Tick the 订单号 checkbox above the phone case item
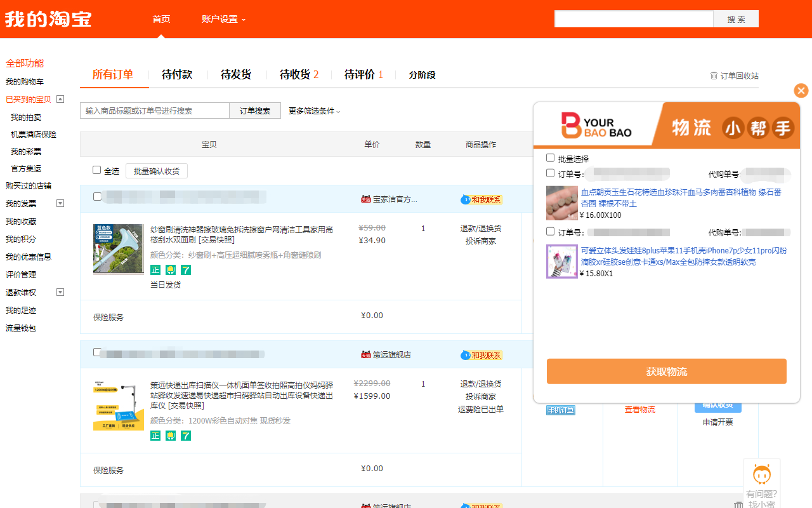The height and width of the screenshot is (508, 812). click(550, 232)
